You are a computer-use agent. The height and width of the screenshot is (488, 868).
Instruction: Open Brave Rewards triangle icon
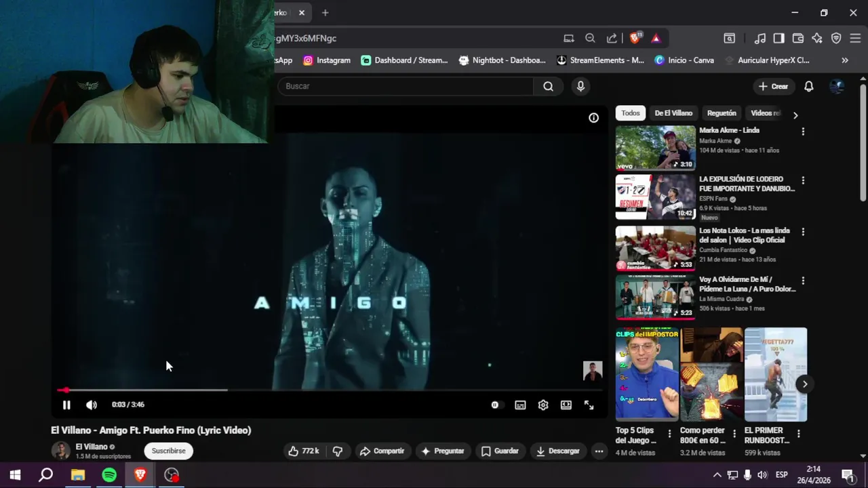coord(656,38)
